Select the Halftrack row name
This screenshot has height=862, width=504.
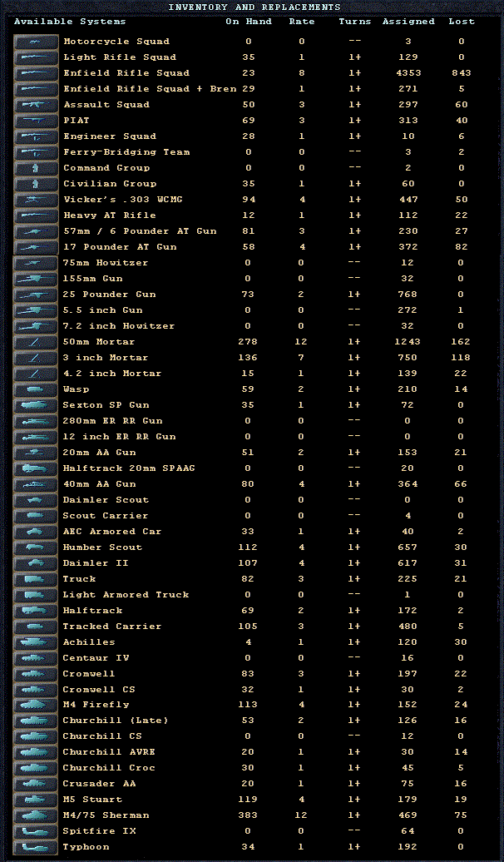[x=92, y=611]
